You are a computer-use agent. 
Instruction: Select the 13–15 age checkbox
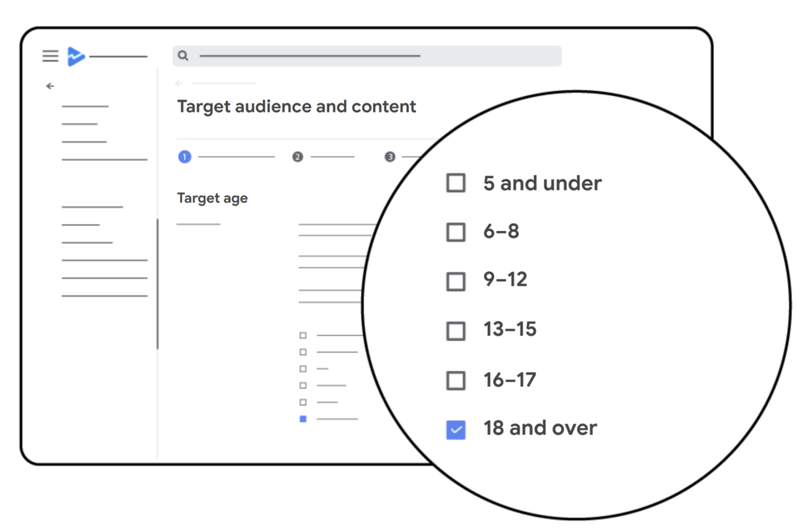[x=456, y=331]
